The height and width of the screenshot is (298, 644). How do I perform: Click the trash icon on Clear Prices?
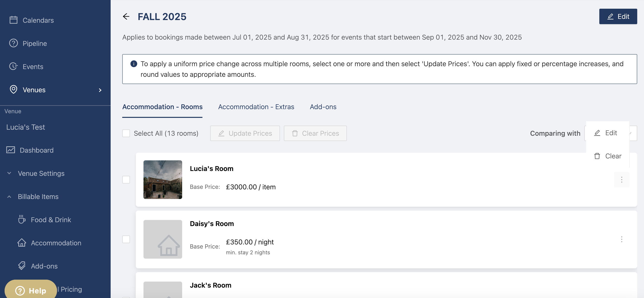click(295, 133)
